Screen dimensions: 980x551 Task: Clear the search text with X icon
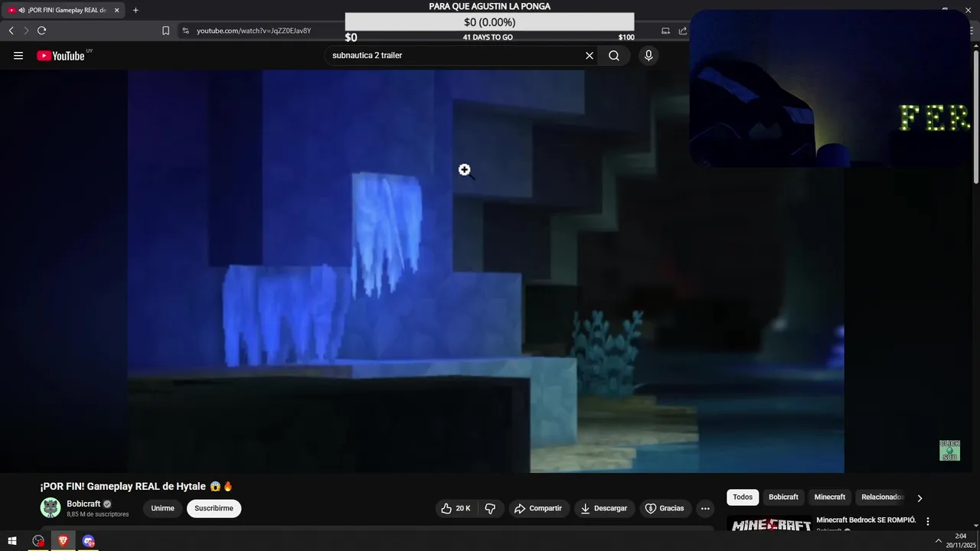[590, 55]
